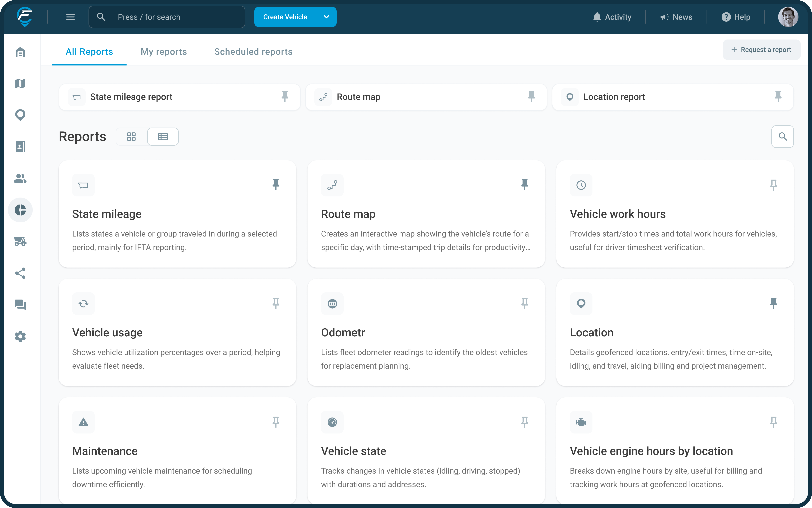The height and width of the screenshot is (508, 812).
Task: Open the Odometr report title
Action: tap(343, 333)
